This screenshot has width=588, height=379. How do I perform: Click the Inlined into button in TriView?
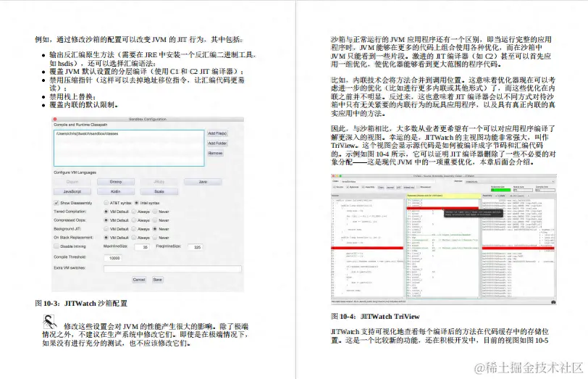408,187
